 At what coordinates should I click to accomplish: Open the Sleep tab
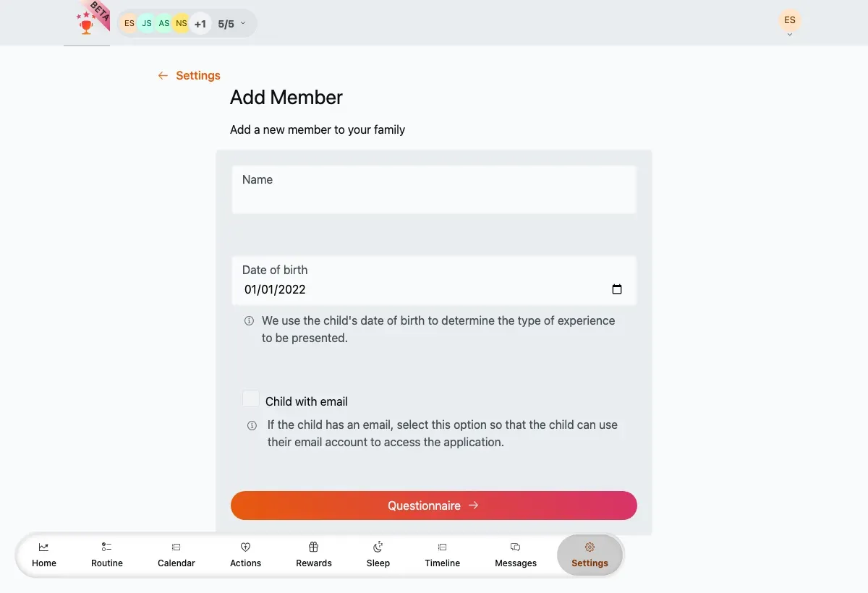point(378,555)
